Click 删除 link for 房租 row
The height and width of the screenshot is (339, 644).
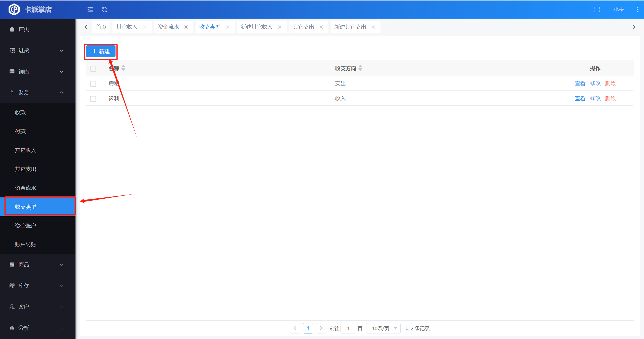click(610, 83)
